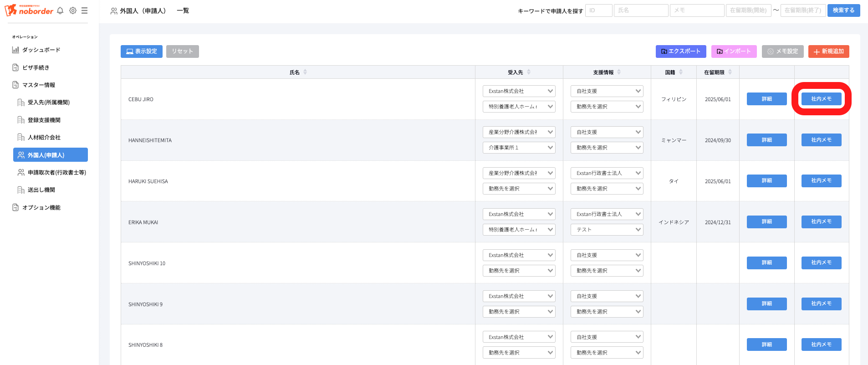
Task: Focus the 氏名 search input field
Action: pos(641,10)
